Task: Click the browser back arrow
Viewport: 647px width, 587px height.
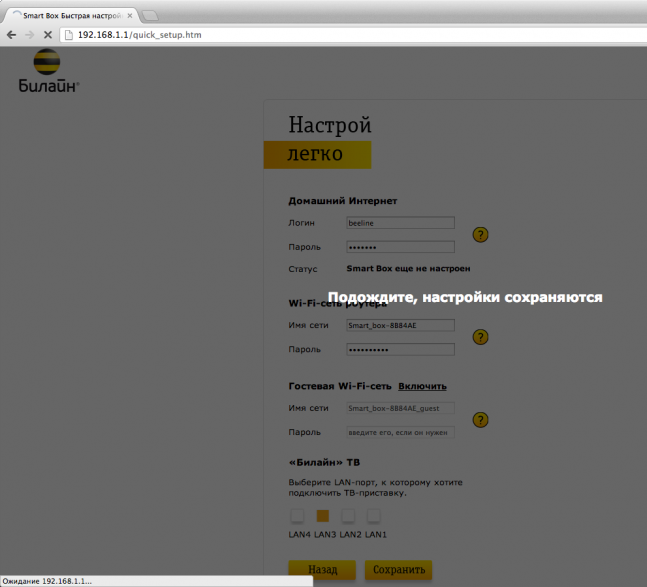Action: tap(12, 35)
